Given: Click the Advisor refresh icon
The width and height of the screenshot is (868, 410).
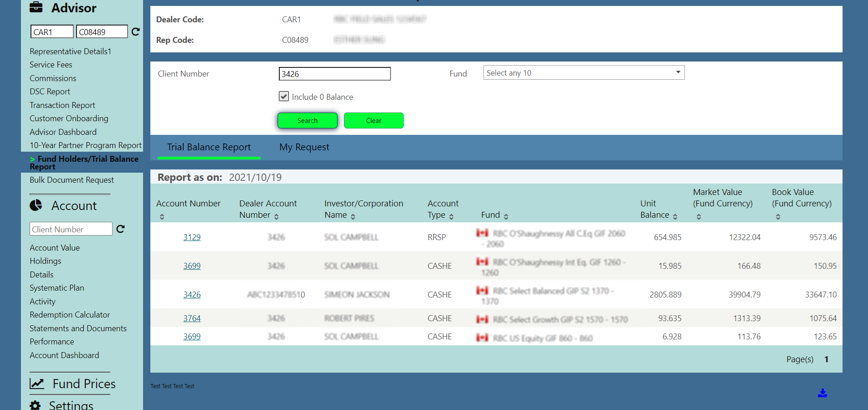Looking at the screenshot, I should 135,32.
